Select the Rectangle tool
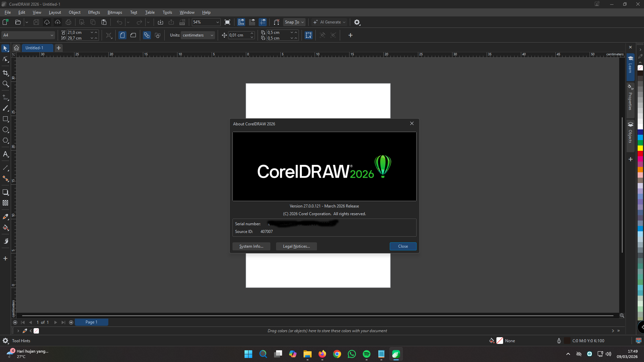The image size is (644, 362). 5,119
